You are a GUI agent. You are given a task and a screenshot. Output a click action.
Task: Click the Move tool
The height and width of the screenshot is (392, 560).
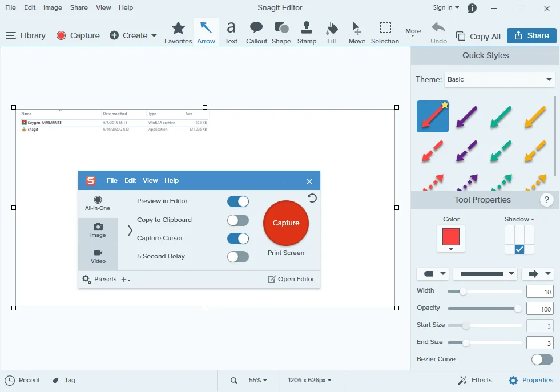357,33
